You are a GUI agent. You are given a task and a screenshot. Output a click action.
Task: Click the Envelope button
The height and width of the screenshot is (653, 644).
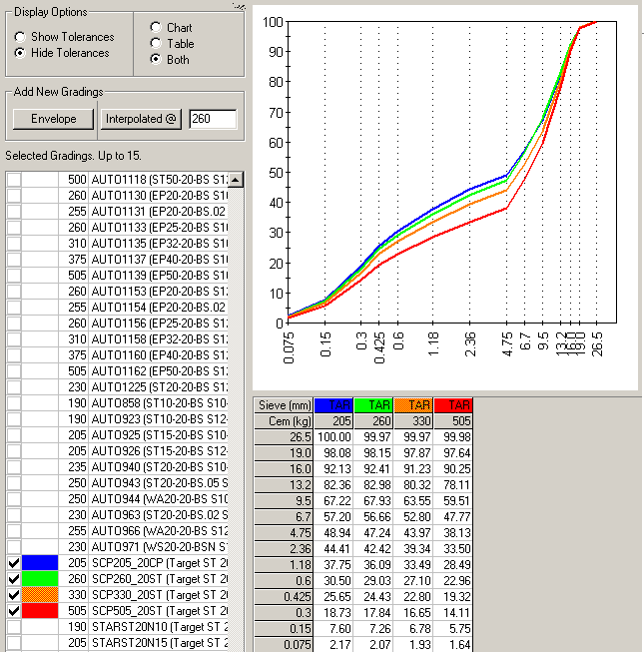pos(53,119)
